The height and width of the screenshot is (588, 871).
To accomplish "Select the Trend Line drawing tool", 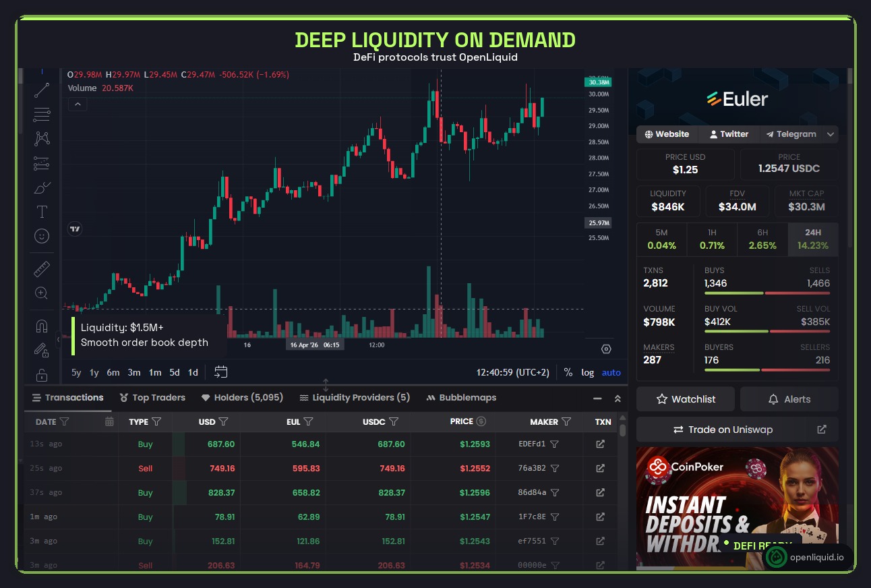I will 41,90.
